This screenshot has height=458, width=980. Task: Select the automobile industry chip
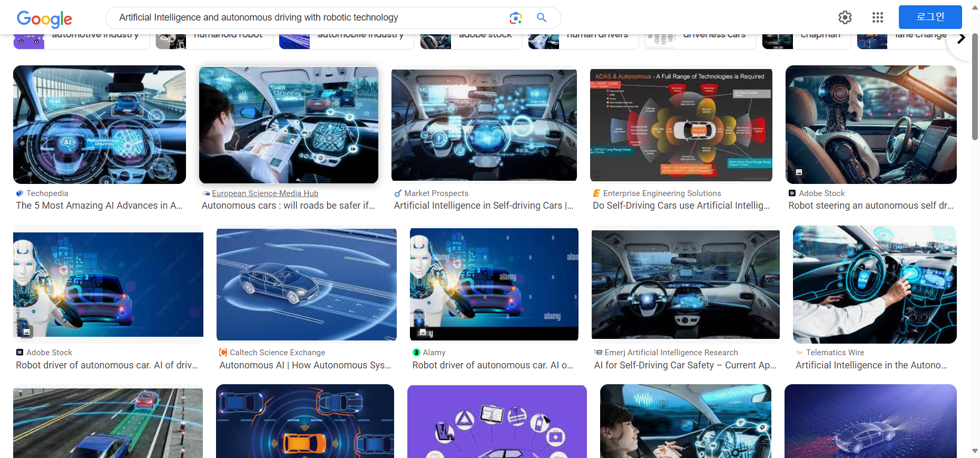(x=347, y=41)
